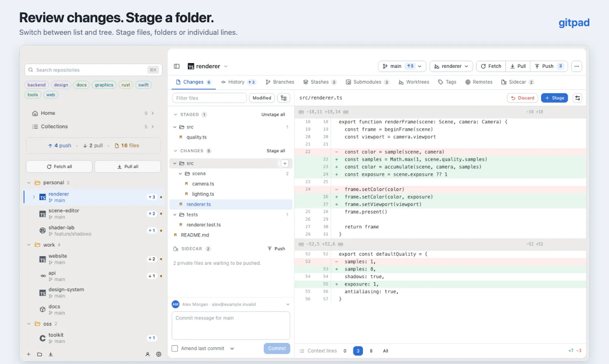Open the Branches tab
Viewport: 609px width, 364px height.
(280, 82)
